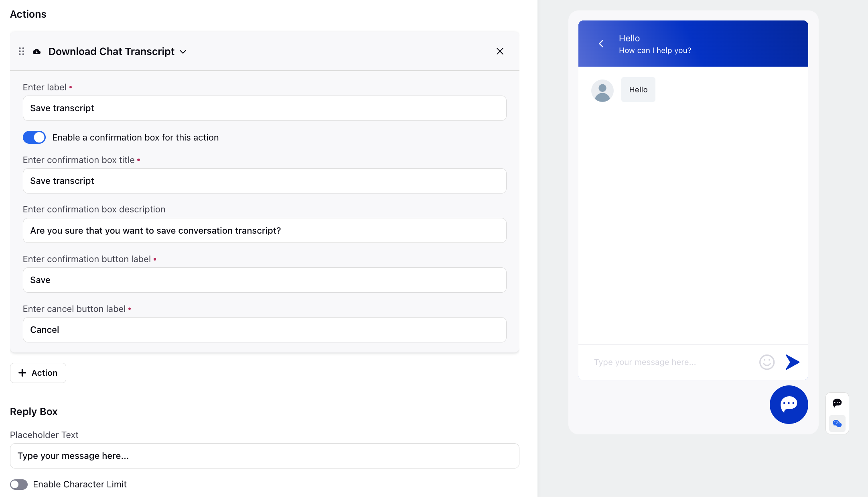Screen dimensions: 868x497
Task: Click the confirmation box title input
Action: point(264,181)
